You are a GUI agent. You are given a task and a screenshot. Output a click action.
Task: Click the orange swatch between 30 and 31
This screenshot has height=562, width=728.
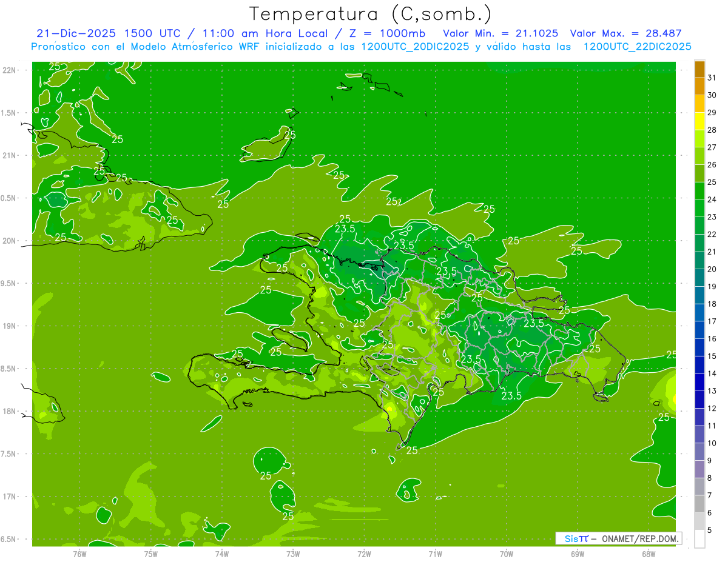pos(699,87)
